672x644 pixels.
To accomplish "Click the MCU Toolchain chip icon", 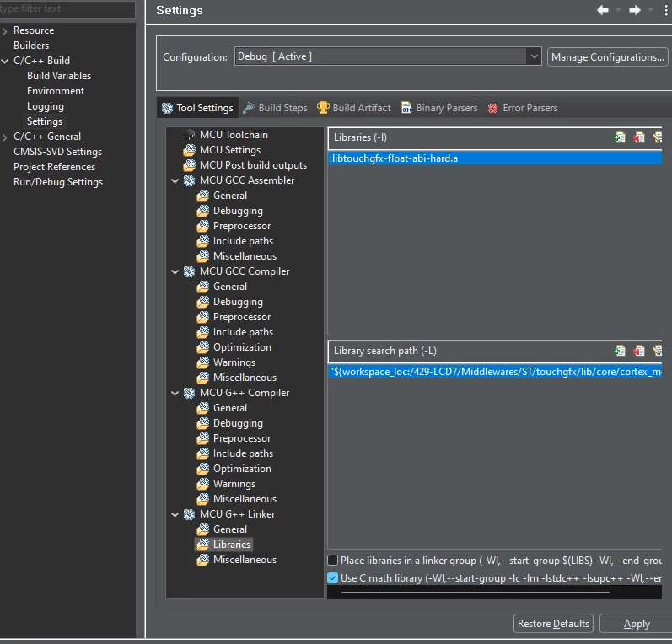I will click(x=189, y=135).
